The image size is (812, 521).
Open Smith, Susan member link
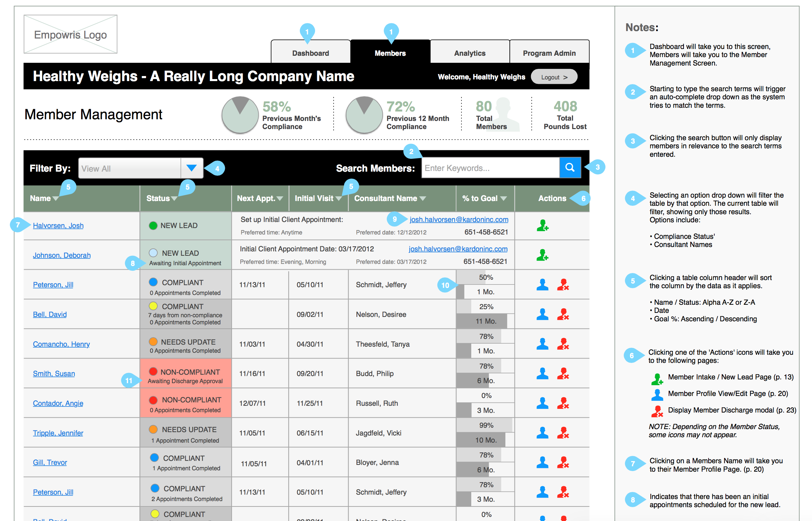pos(54,373)
